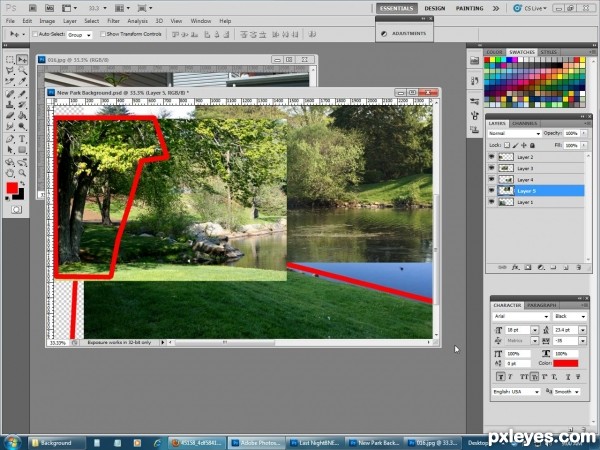Open the Black font style dropdown

point(570,316)
